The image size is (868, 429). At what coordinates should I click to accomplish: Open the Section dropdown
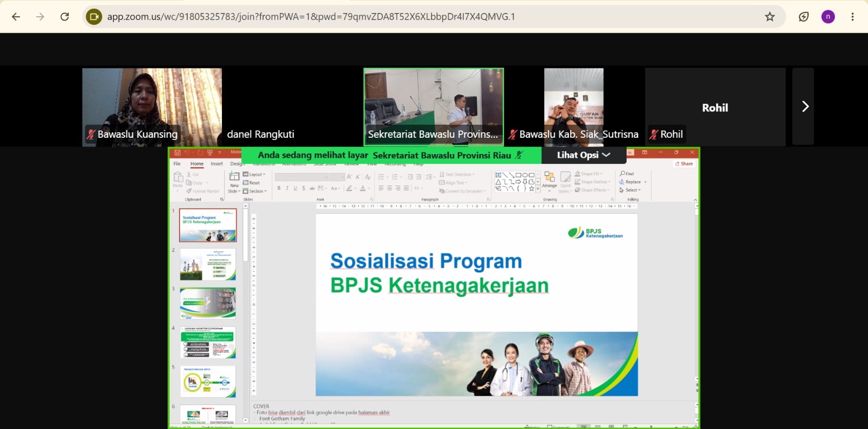[254, 191]
